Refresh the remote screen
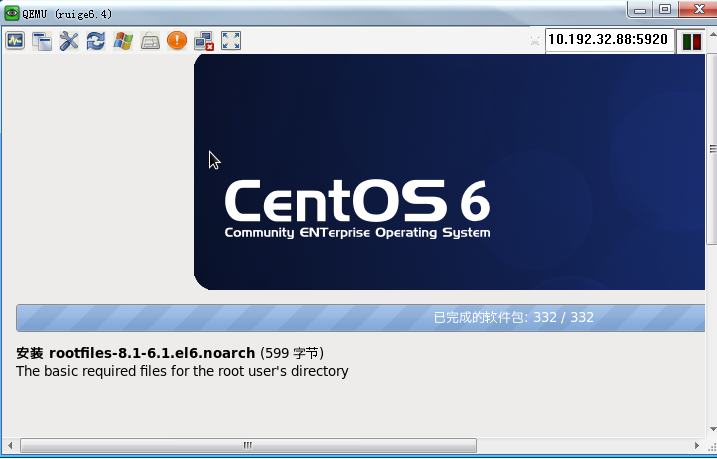 coord(96,41)
